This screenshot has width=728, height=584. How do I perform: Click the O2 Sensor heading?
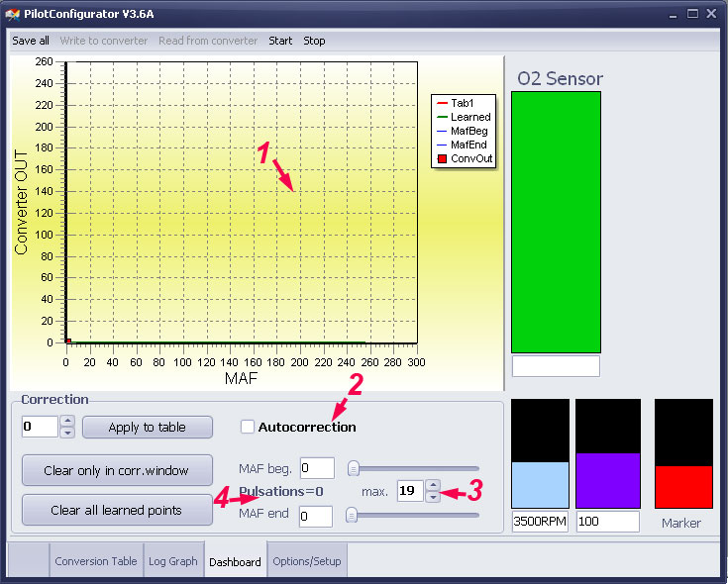point(560,79)
